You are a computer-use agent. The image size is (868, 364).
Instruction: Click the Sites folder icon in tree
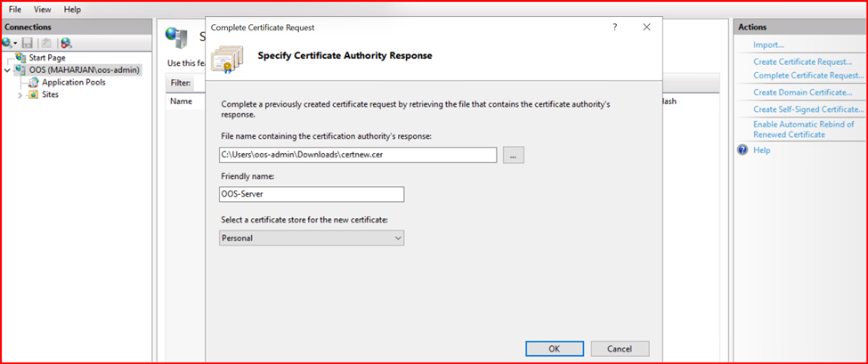point(33,94)
